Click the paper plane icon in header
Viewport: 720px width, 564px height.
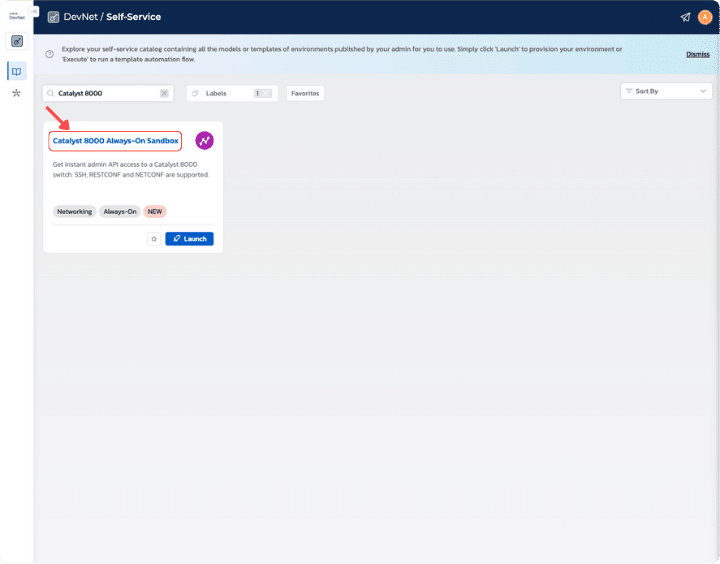click(685, 17)
